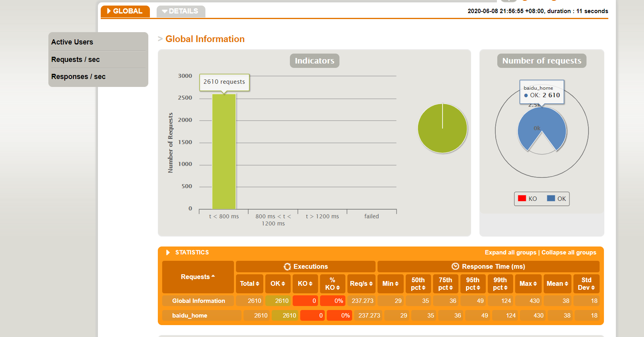The height and width of the screenshot is (337, 644).
Task: Select the baidu_home request row
Action: pos(190,316)
